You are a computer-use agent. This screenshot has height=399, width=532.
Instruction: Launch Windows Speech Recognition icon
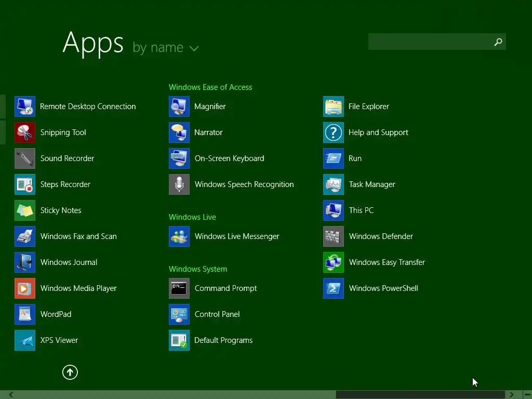179,184
